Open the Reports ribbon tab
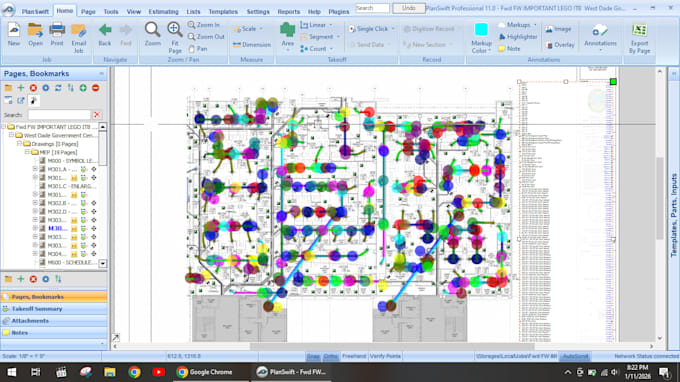Screen dimensions: 680x382 point(288,12)
